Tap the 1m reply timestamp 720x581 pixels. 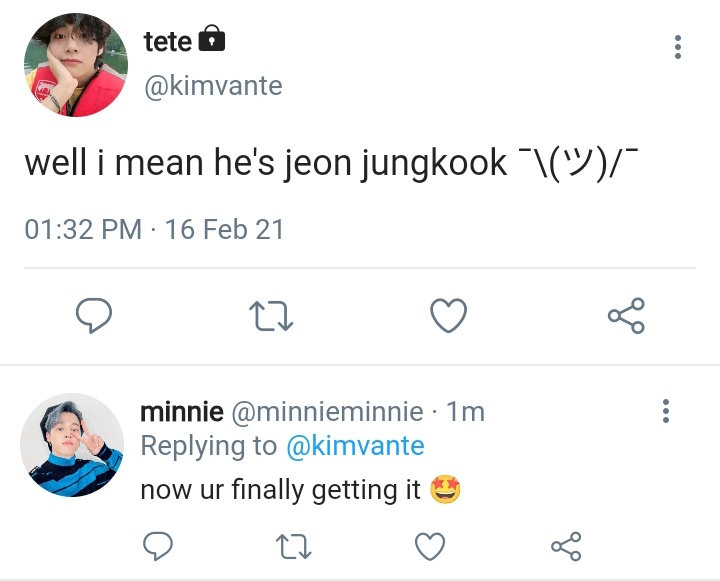[x=466, y=412]
